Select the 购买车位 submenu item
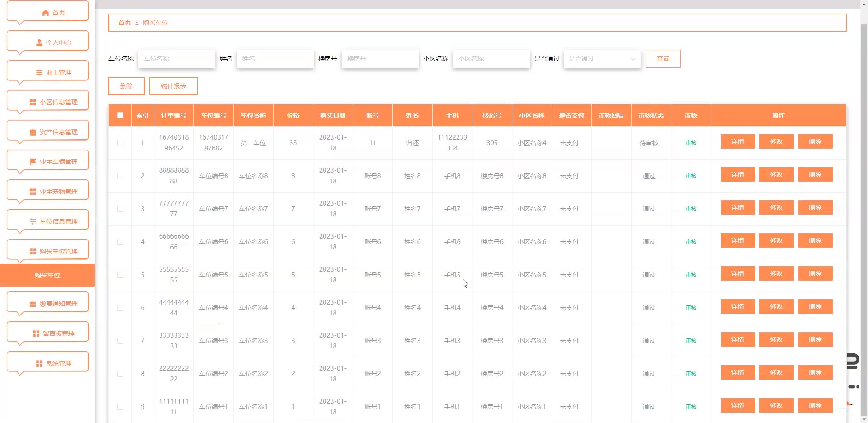 pyautogui.click(x=47, y=275)
